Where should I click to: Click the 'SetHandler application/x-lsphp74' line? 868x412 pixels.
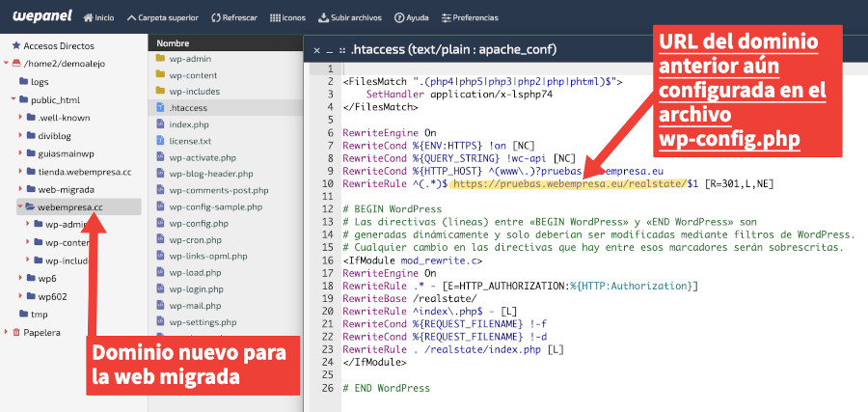459,95
